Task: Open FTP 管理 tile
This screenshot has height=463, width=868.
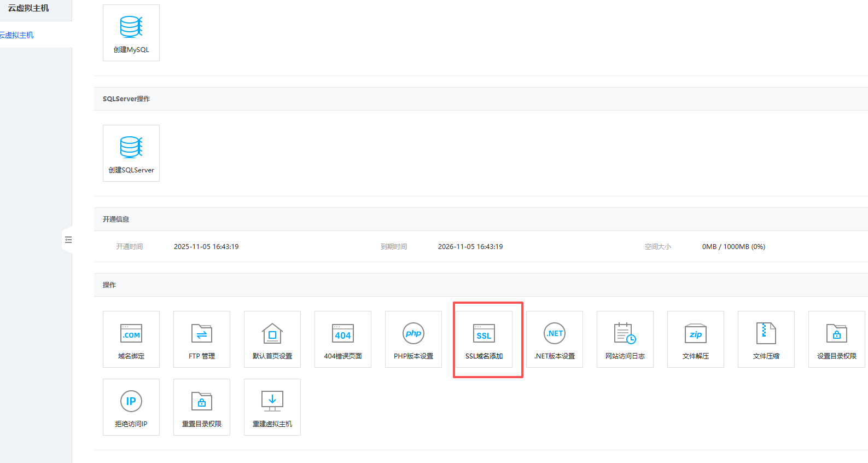Action: click(x=202, y=339)
